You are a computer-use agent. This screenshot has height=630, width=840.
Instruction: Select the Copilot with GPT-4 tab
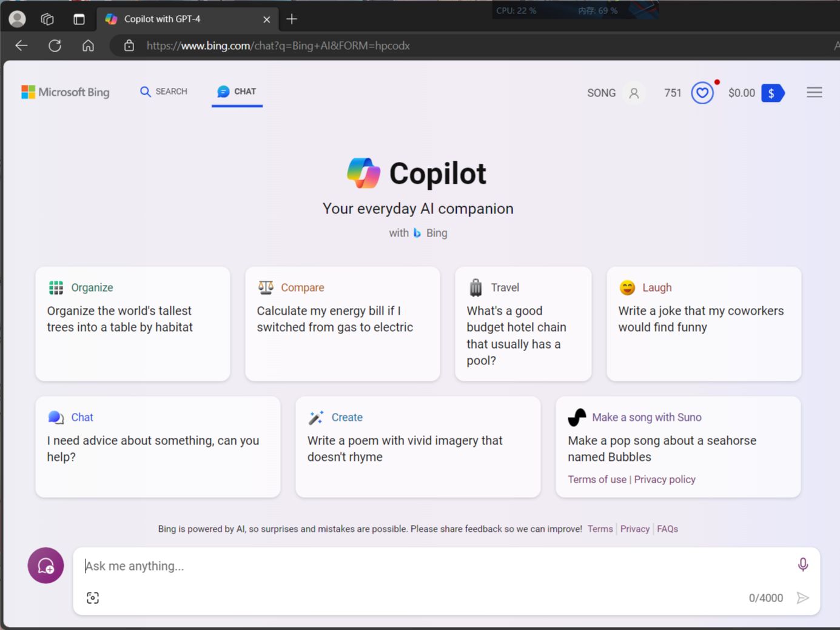pyautogui.click(x=187, y=19)
